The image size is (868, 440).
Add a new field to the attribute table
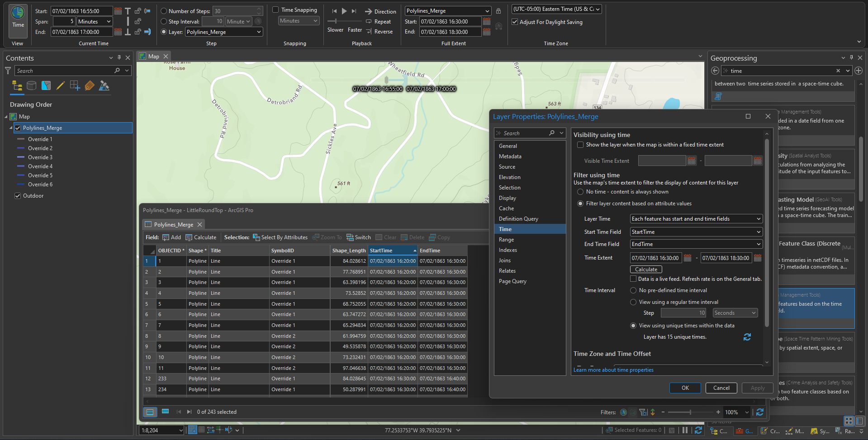pyautogui.click(x=172, y=237)
